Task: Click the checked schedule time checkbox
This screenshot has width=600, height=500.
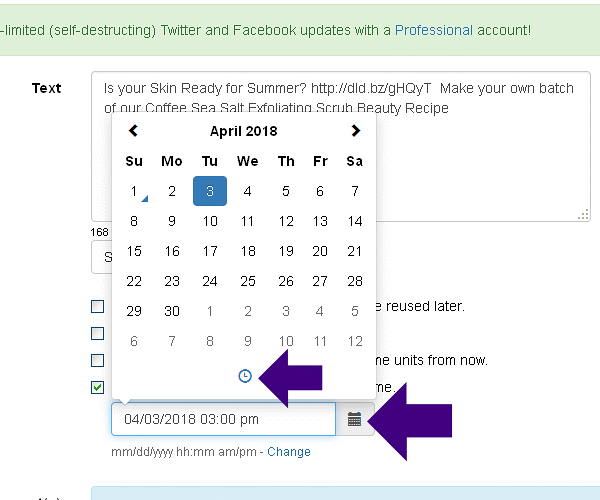Action: (x=98, y=387)
